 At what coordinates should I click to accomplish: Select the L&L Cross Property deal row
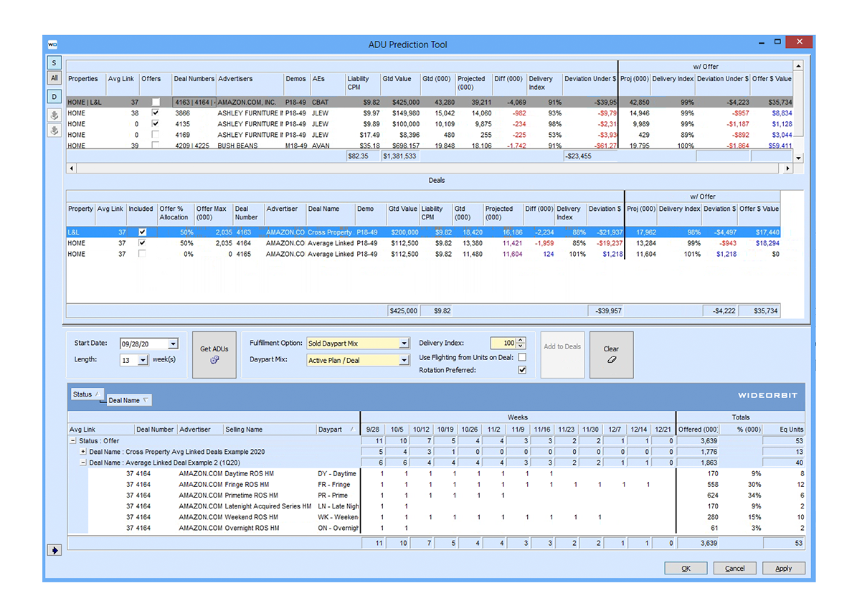423,232
